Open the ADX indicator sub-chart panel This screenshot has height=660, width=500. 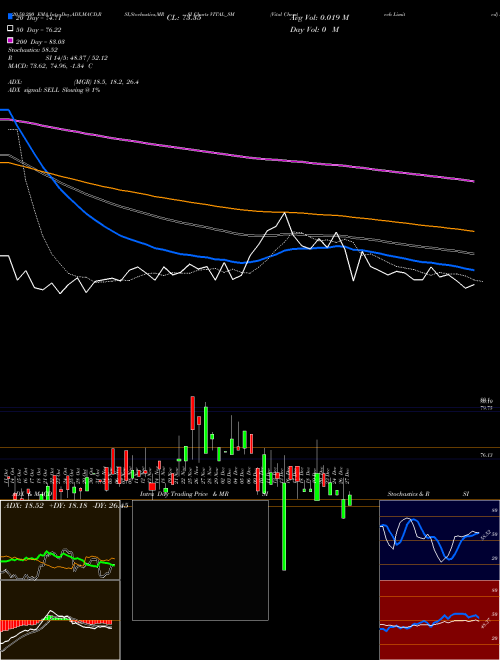click(60, 540)
